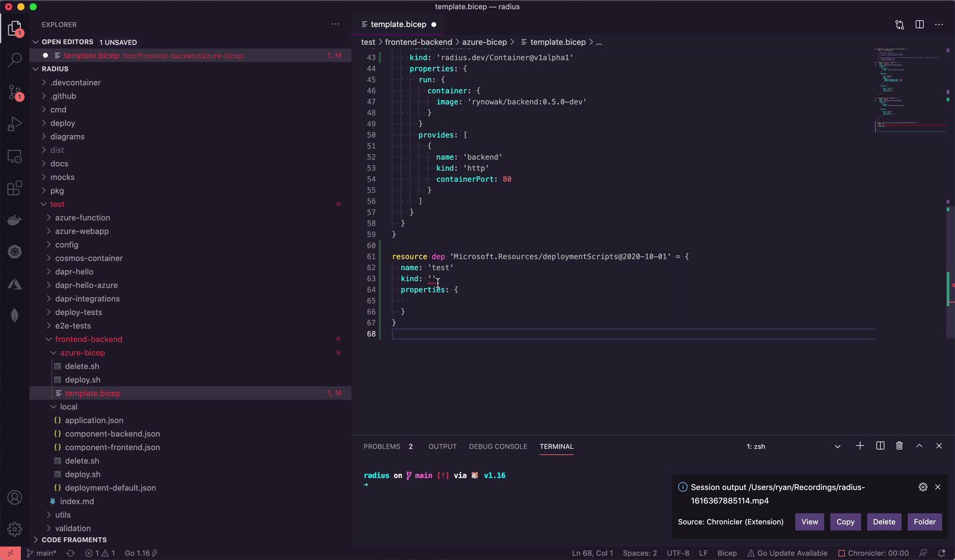Split the editor to the right
This screenshot has width=955, height=560.
point(919,25)
